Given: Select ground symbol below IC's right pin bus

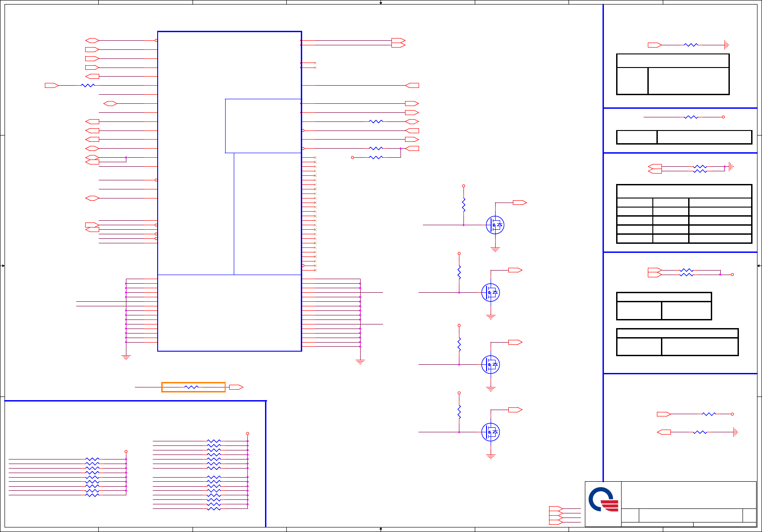Looking at the screenshot, I should 360,362.
